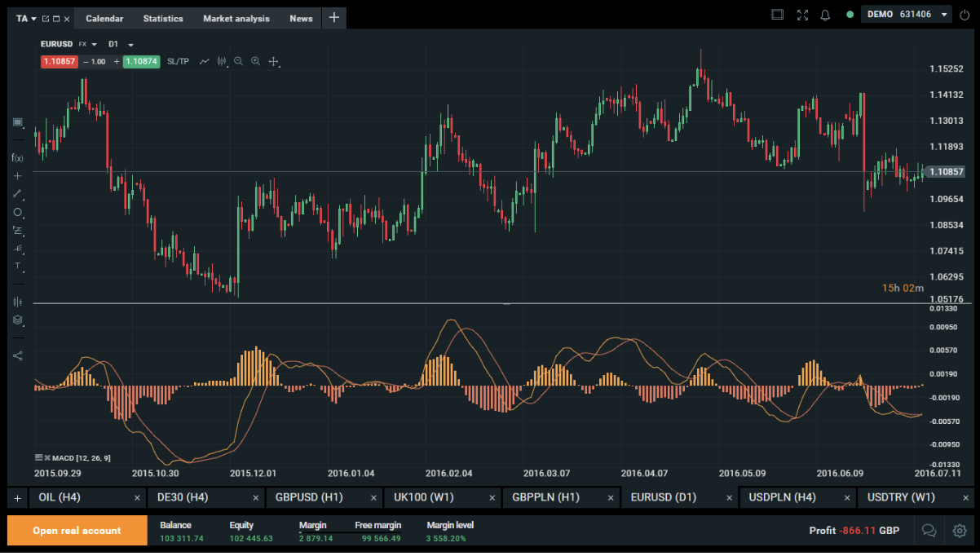Click the green 1.10874 buy price button
The width and height of the screenshot is (980, 556).
coord(141,61)
